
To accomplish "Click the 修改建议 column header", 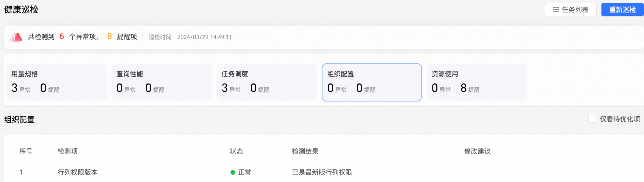I will (477, 151).
